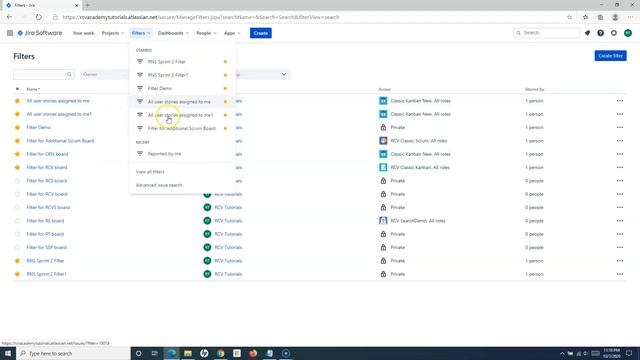Focus the filter name search field
Image resolution: width=640 pixels, height=360 pixels.
click(x=44, y=74)
